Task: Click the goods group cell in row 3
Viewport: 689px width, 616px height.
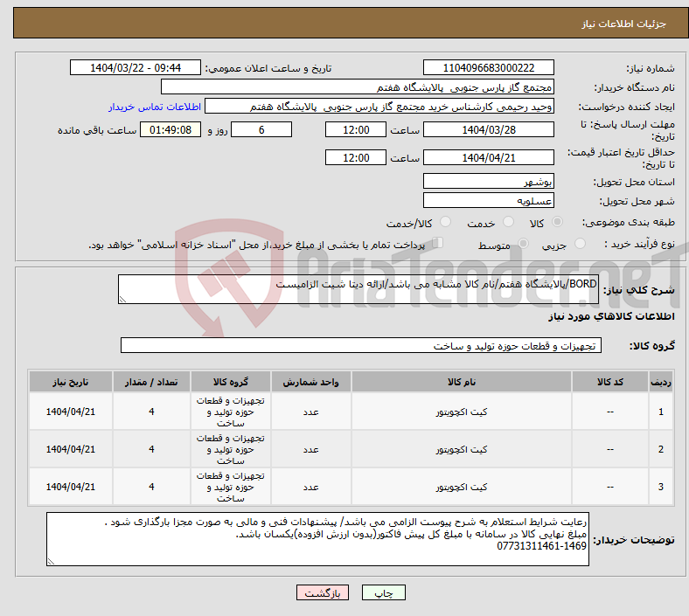Action: (231, 487)
